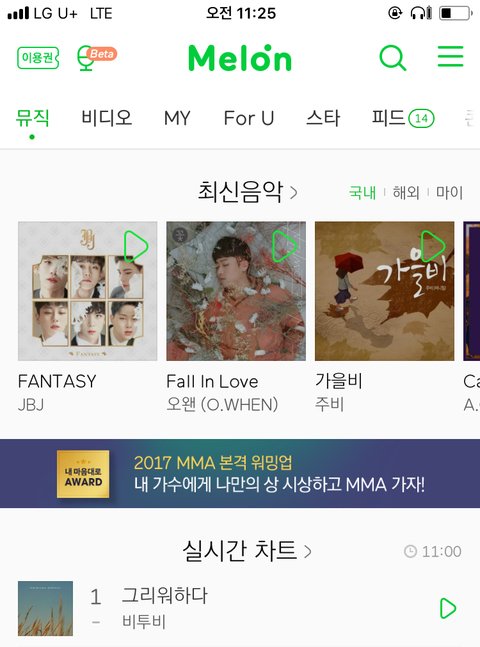Switch filter to 해외
The image size is (480, 647).
pos(406,192)
